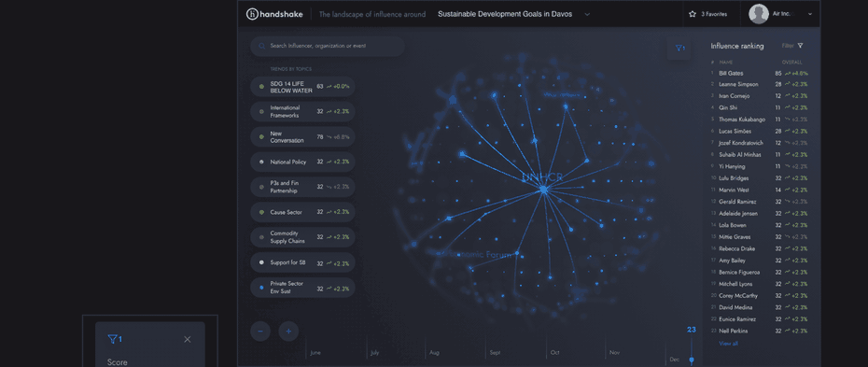Click the timeline slider handle at 23
The width and height of the screenshot is (868, 367).
[692, 360]
